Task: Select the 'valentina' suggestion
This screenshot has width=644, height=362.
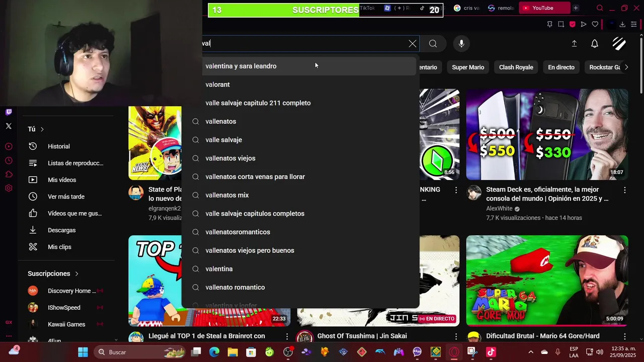Action: coord(300,269)
